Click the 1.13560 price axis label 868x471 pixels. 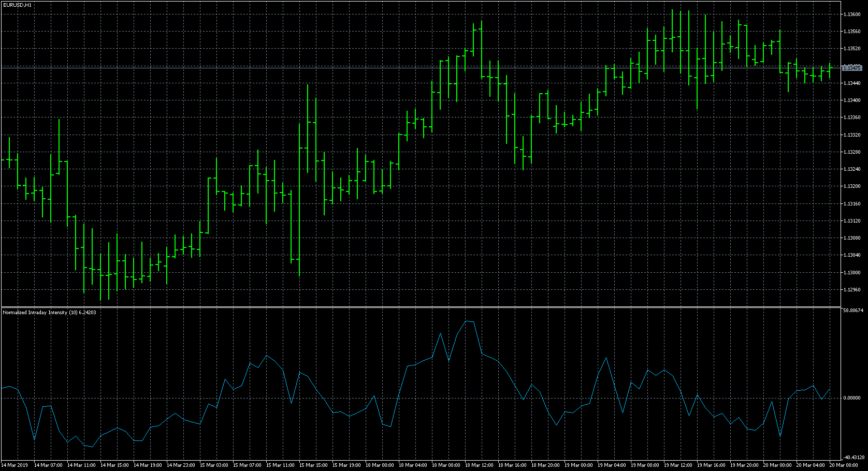click(x=852, y=32)
